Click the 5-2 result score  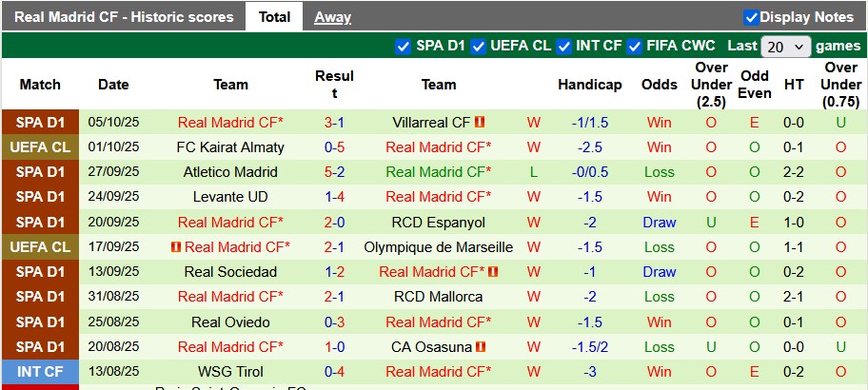click(334, 172)
